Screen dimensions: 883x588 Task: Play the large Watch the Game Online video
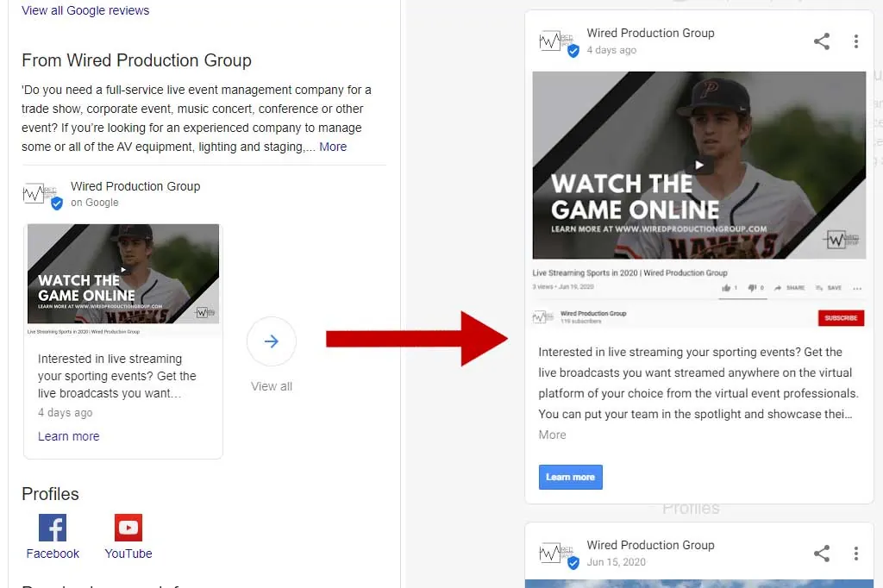point(698,165)
